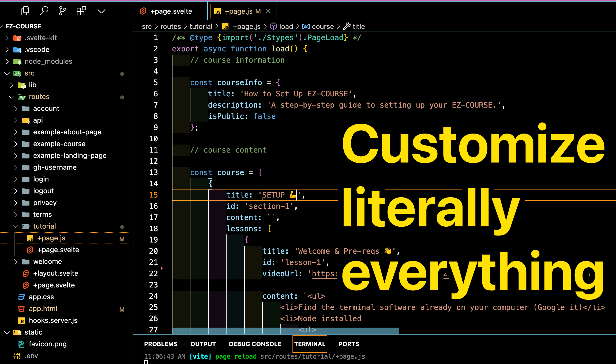Switch to the PORTS panel tab

click(x=349, y=344)
